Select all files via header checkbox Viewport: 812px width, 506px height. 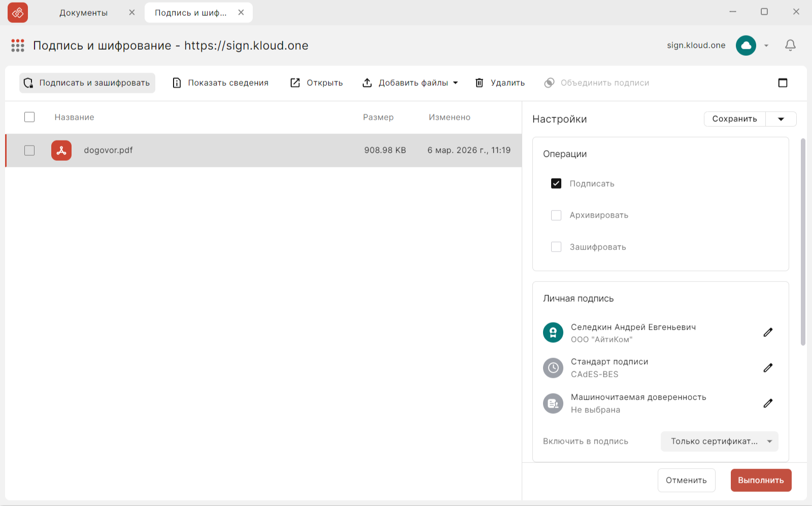coord(29,117)
